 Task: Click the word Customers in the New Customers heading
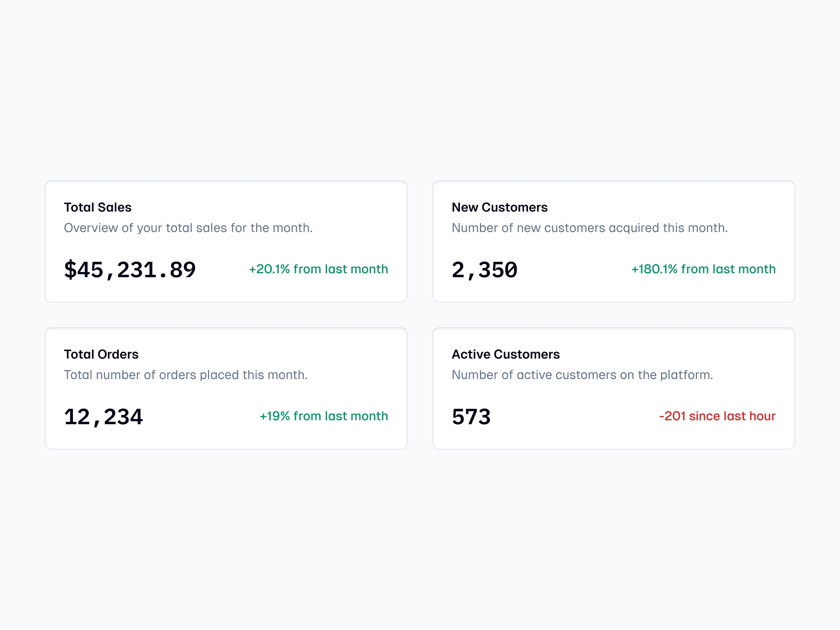(515, 207)
